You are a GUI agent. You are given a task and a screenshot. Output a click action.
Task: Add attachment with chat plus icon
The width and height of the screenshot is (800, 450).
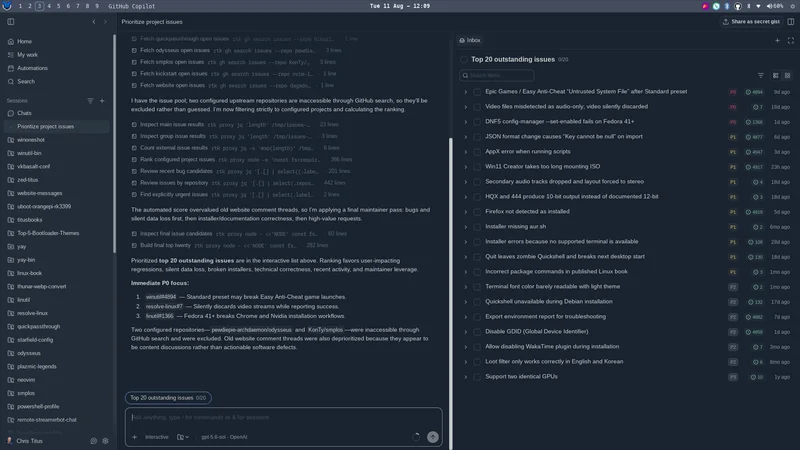point(134,437)
